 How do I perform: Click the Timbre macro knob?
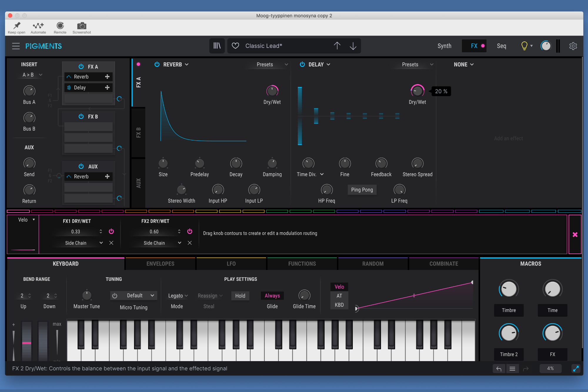click(509, 289)
